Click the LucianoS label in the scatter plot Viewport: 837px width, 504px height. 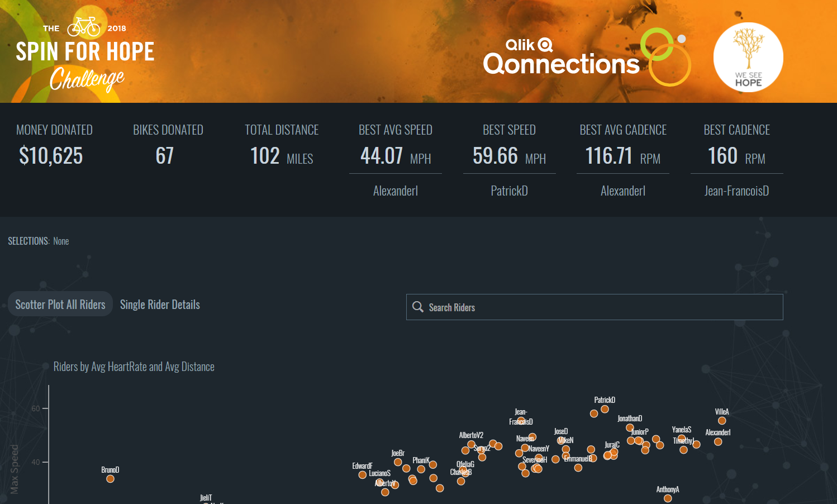[x=380, y=473]
